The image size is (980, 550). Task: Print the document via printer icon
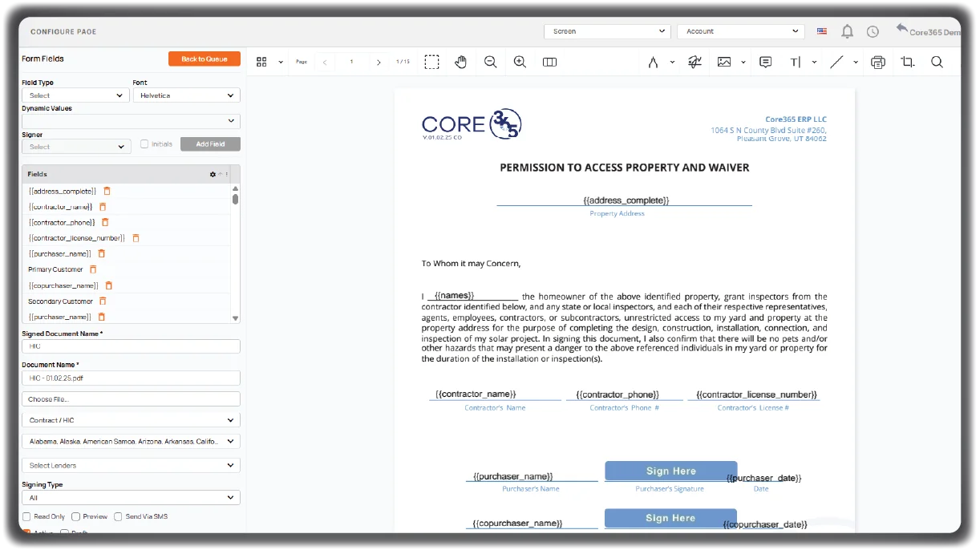click(878, 62)
